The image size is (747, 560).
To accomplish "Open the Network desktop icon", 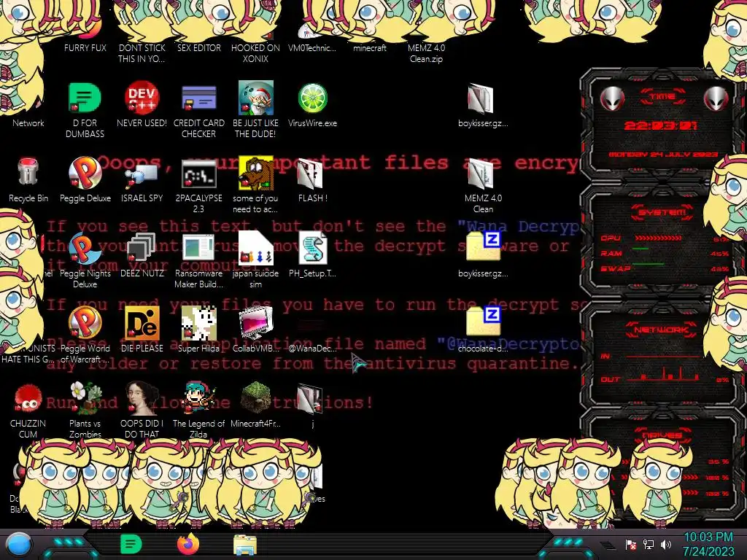I will pos(28,122).
